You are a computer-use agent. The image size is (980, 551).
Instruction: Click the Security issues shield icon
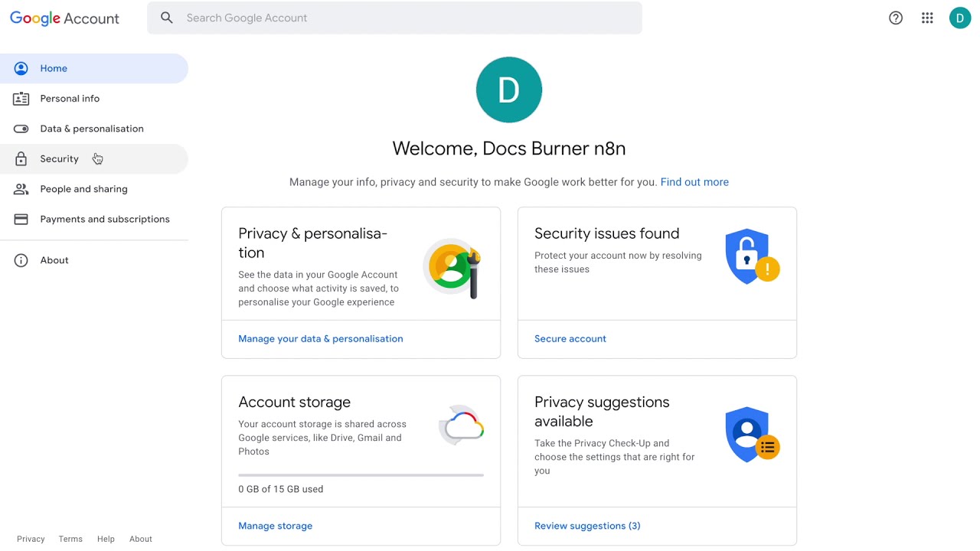coord(752,256)
